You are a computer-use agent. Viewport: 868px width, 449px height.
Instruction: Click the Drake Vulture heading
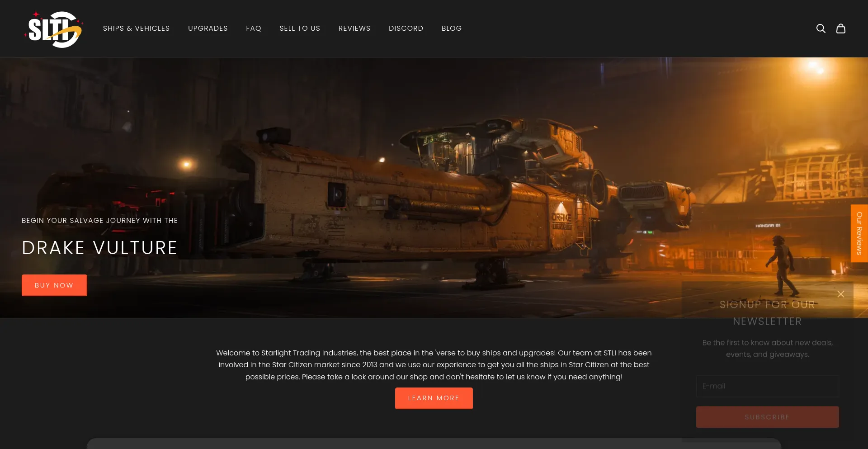99,248
